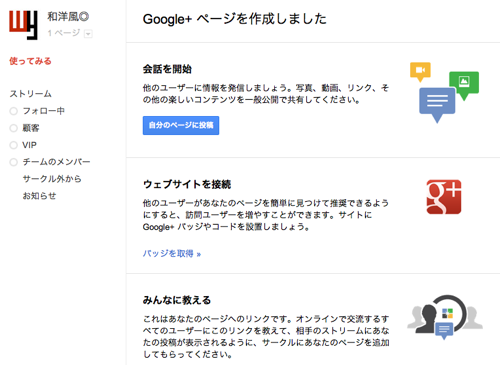The width and height of the screenshot is (500, 365).
Task: Click the ウェブサイトを接続 heading
Action: click(x=187, y=184)
